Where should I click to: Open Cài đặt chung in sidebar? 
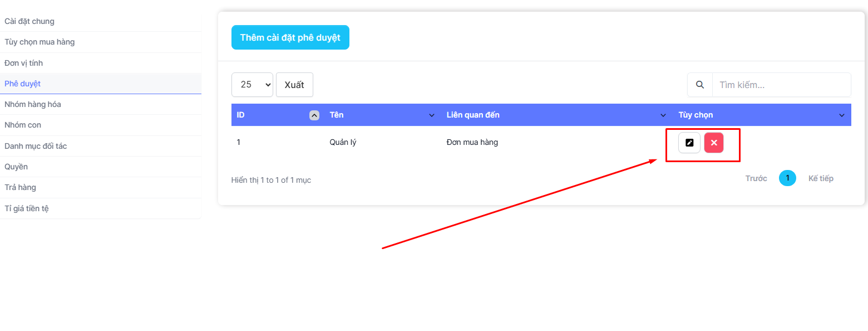[x=29, y=21]
